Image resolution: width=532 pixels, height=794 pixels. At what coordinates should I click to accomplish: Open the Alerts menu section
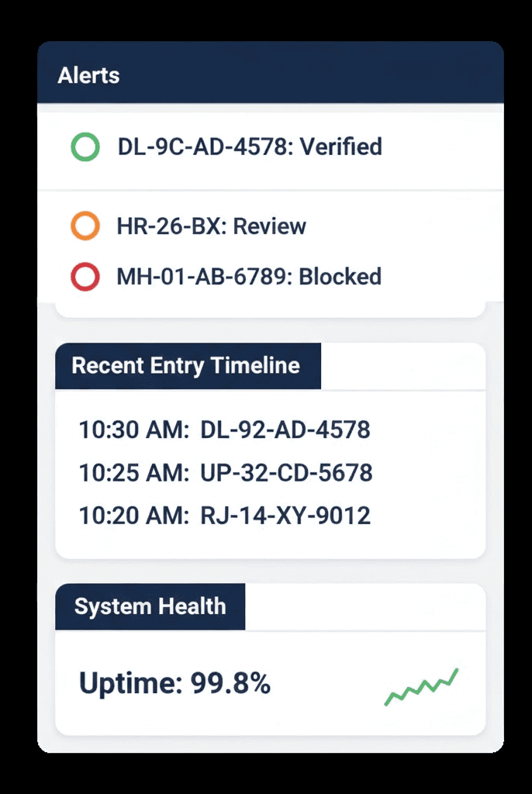pyautogui.click(x=89, y=75)
